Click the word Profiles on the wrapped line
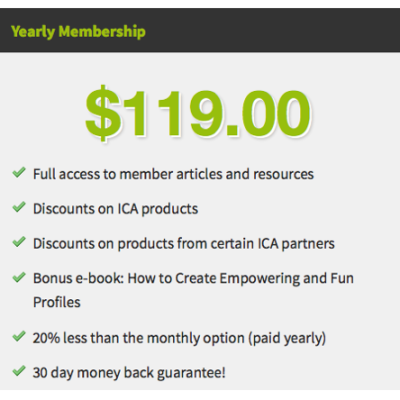This screenshot has width=400, height=400. pyautogui.click(x=57, y=302)
